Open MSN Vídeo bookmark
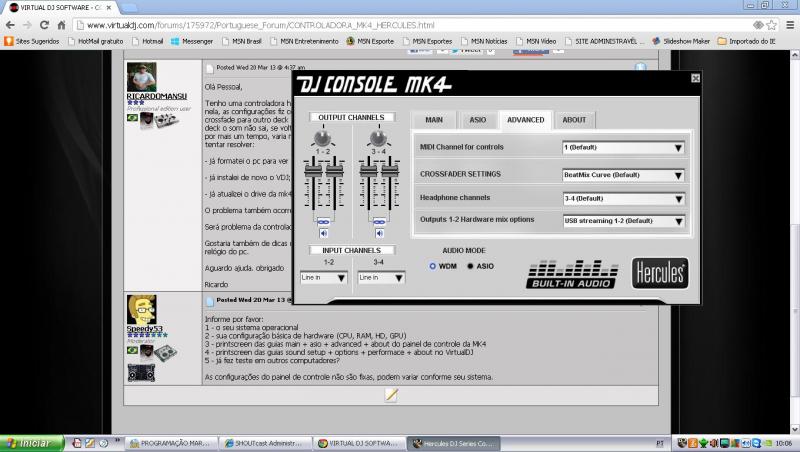 click(x=536, y=41)
